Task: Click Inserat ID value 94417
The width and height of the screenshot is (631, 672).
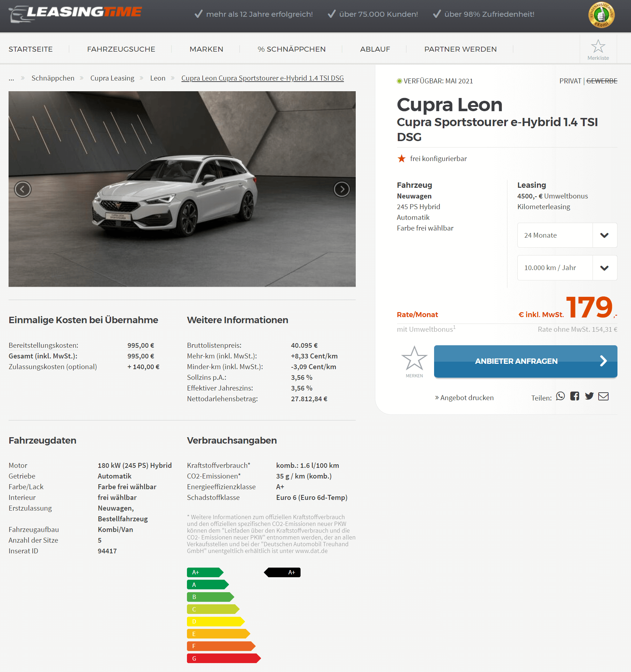Action: tap(107, 551)
